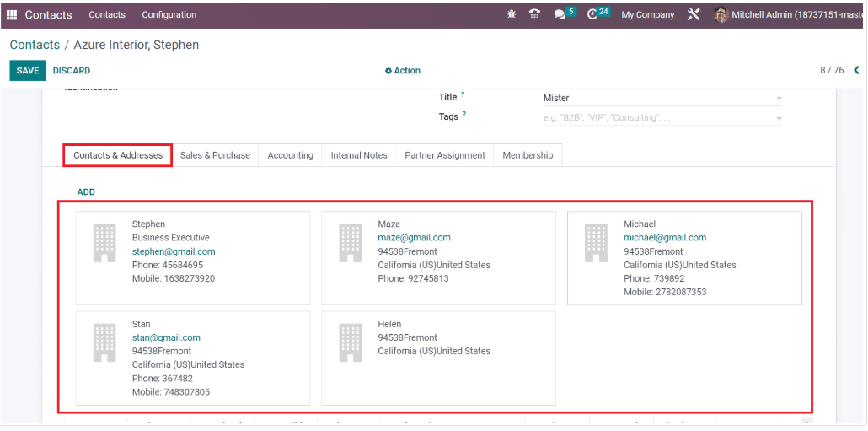868x431 pixels.
Task: Click the wrench tools icon
Action: coord(694,14)
